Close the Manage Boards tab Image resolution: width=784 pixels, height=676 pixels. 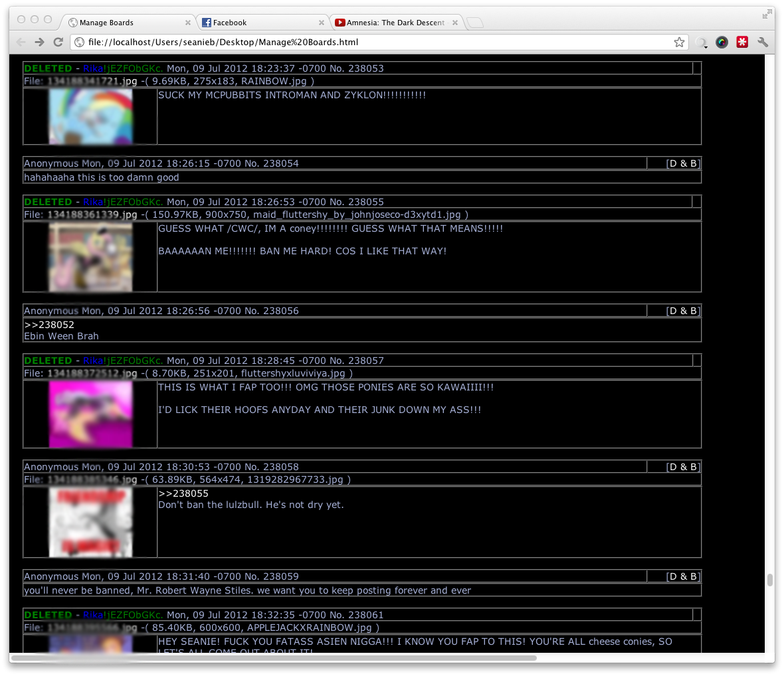(x=187, y=23)
